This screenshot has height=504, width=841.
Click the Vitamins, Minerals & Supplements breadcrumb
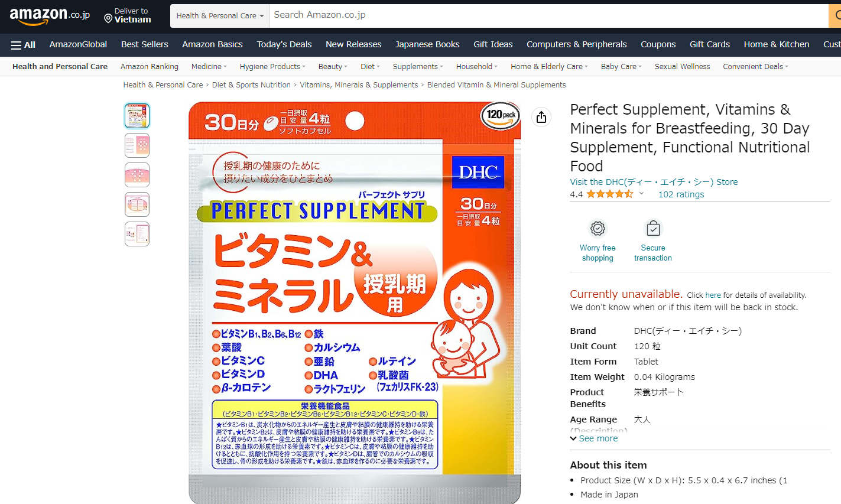pos(359,85)
